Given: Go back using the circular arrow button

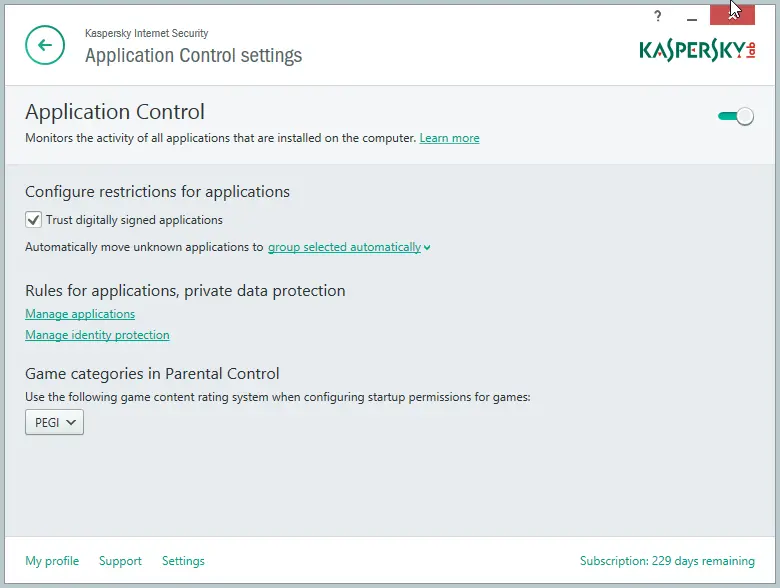Looking at the screenshot, I should pos(45,45).
